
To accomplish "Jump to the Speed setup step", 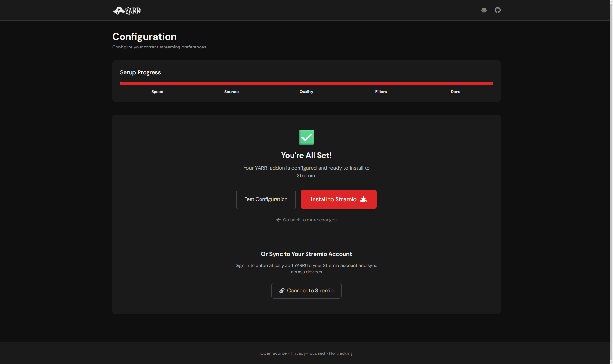I will click(157, 92).
